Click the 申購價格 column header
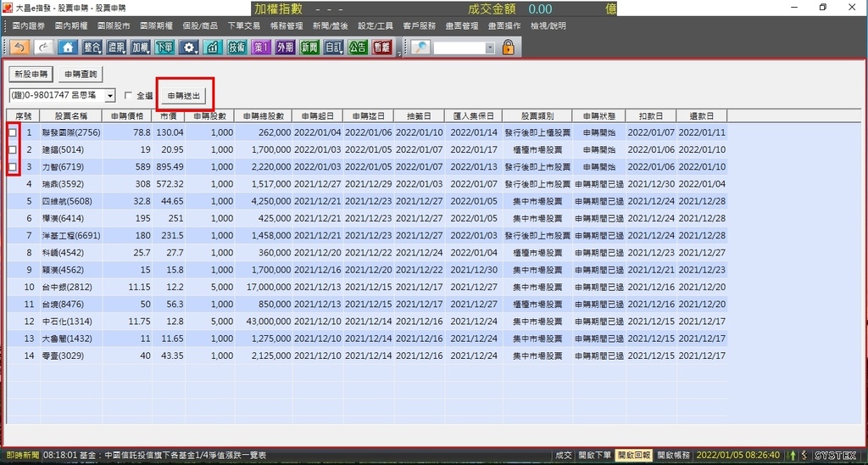868x465 pixels. click(x=127, y=116)
